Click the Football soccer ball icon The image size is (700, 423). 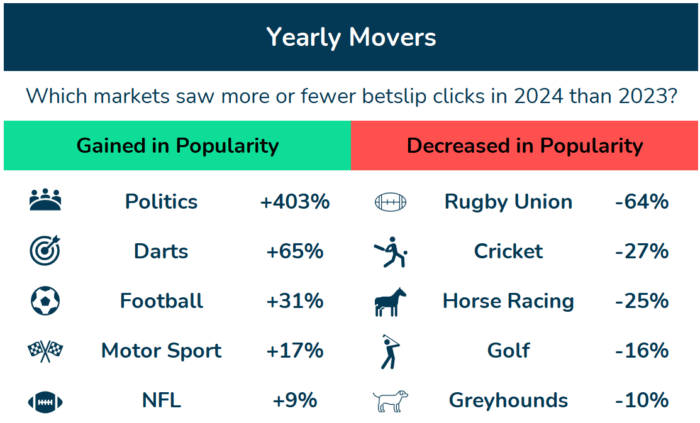45,301
